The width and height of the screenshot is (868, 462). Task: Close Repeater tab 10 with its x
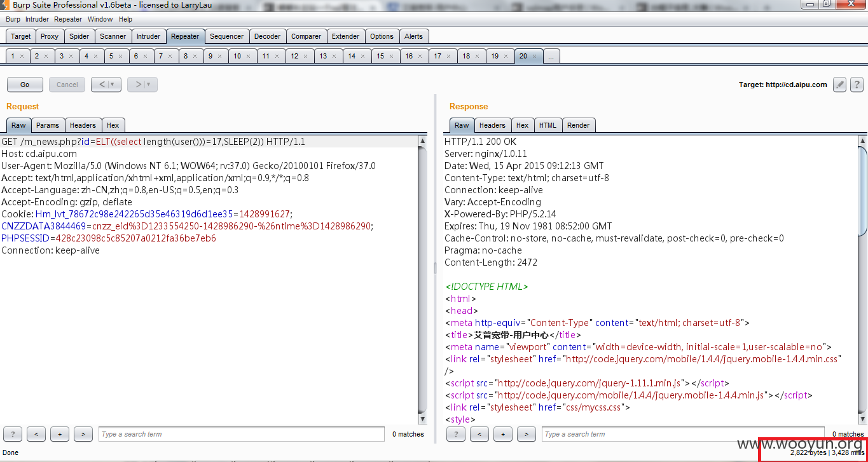[248, 57]
